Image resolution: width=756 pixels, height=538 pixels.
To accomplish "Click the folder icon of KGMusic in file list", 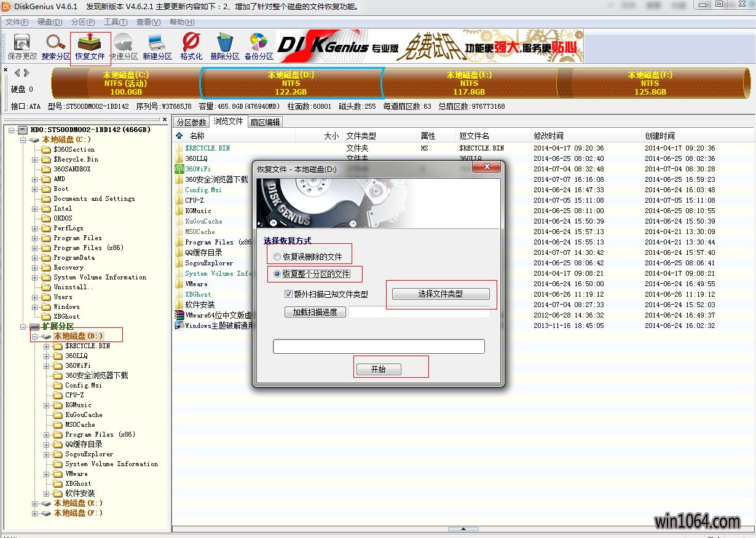I will (179, 211).
